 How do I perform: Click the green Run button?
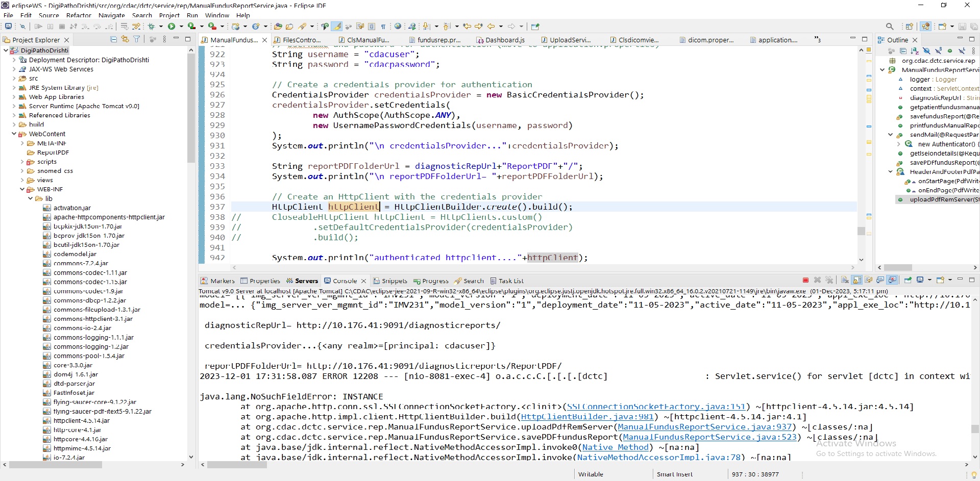click(171, 27)
